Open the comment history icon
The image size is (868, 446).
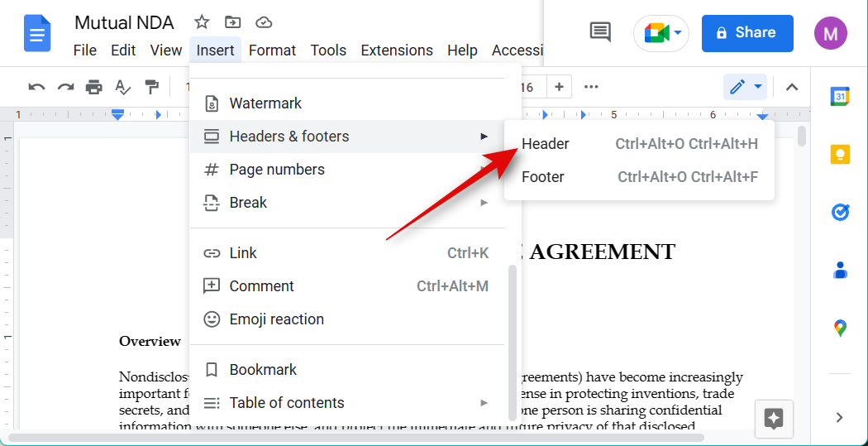tap(600, 33)
